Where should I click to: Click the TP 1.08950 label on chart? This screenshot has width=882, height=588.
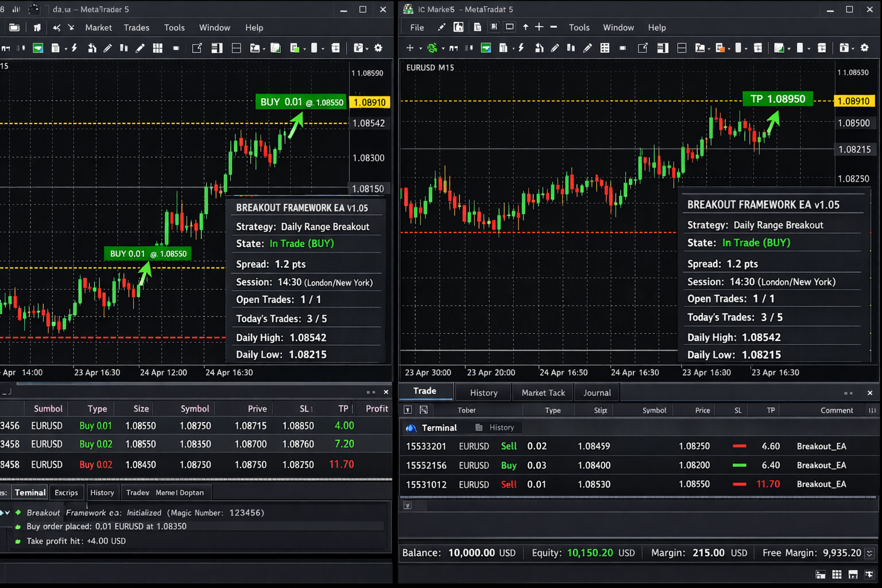pos(777,99)
